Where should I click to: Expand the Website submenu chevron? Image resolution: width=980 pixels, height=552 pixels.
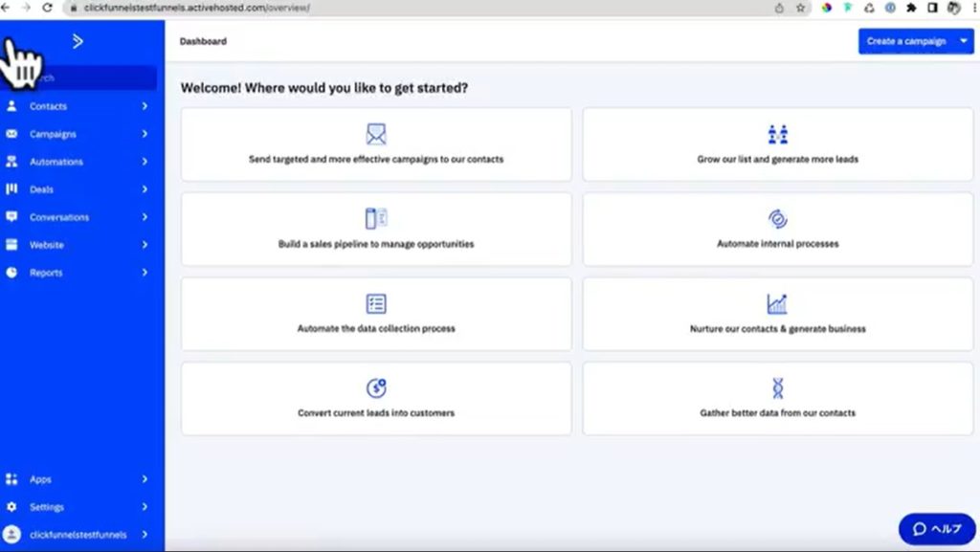(x=145, y=245)
